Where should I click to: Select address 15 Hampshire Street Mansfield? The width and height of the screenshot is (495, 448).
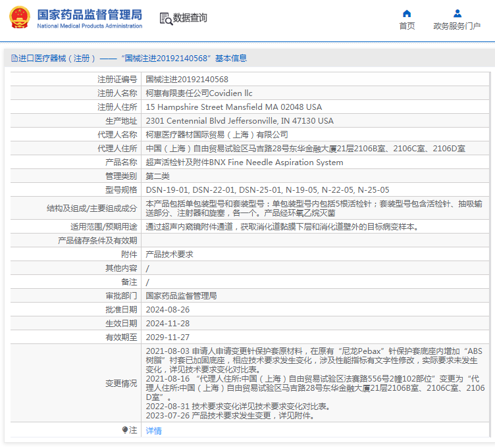click(234, 107)
